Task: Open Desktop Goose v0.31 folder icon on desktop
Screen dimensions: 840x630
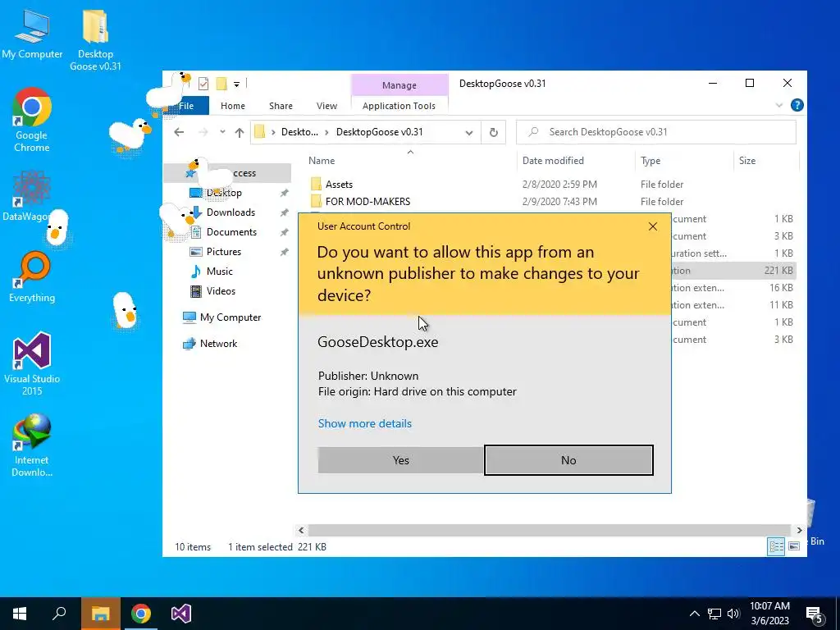Action: tap(95, 40)
